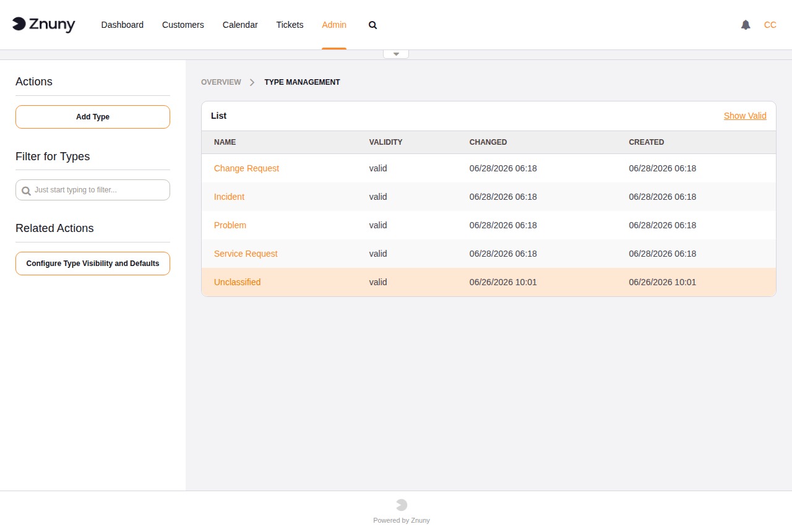Open the Change Request type
The image size is (792, 532).
246,168
